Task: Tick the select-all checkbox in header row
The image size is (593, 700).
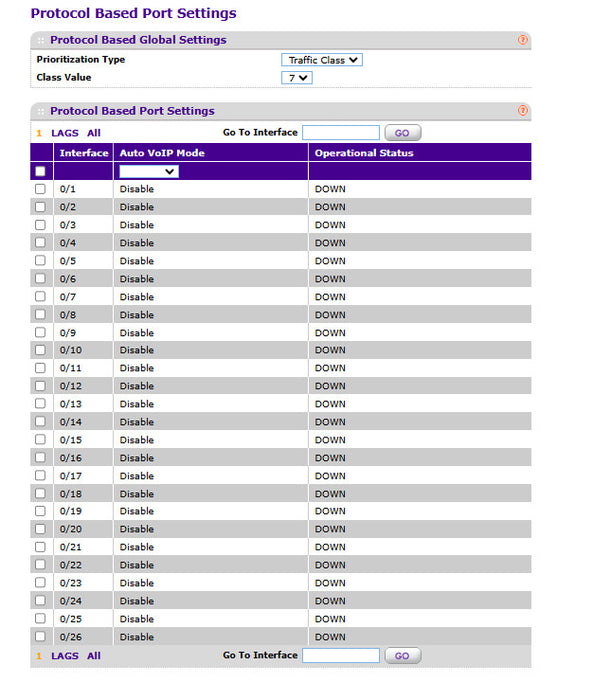Action: click(40, 171)
